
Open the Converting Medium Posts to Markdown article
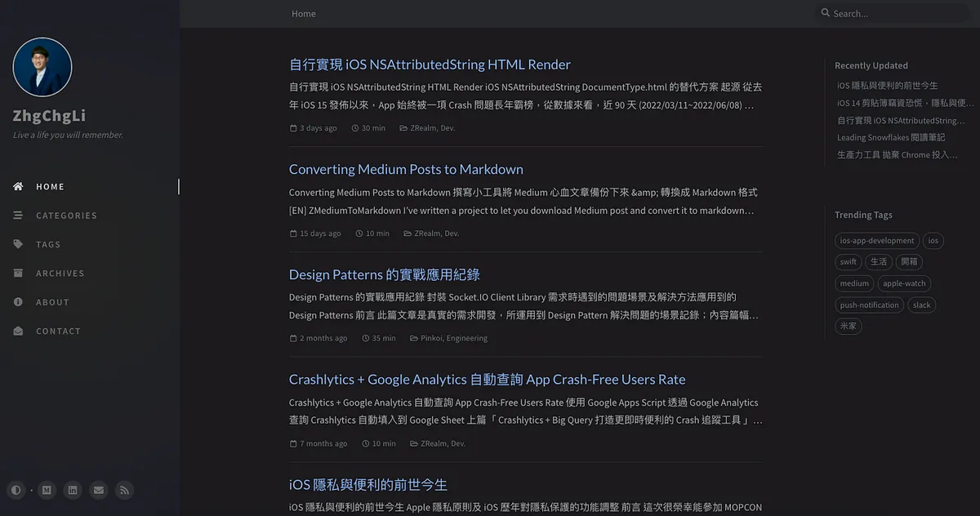tap(406, 169)
